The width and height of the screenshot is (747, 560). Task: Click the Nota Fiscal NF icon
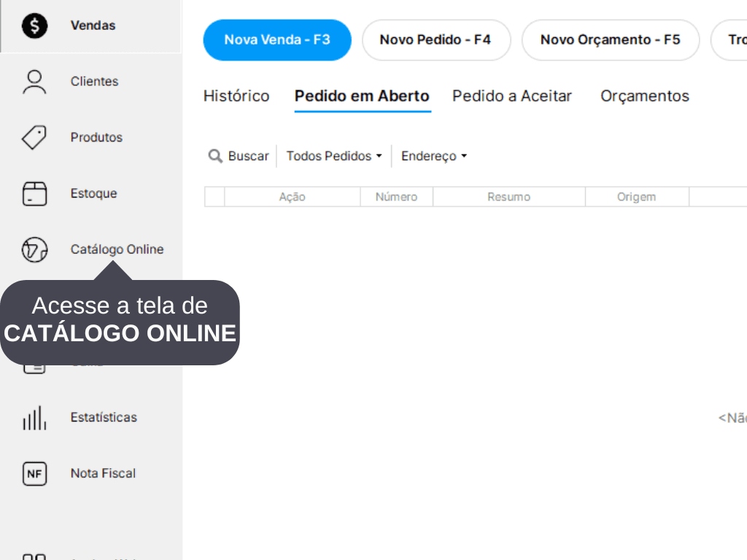click(34, 474)
